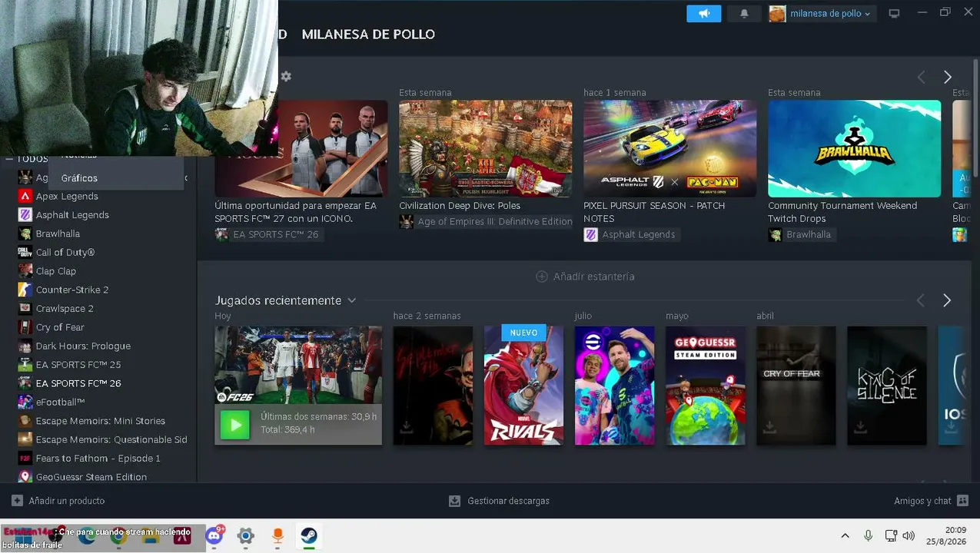The image size is (980, 553).
Task: Go to next news items arrow
Action: [947, 77]
